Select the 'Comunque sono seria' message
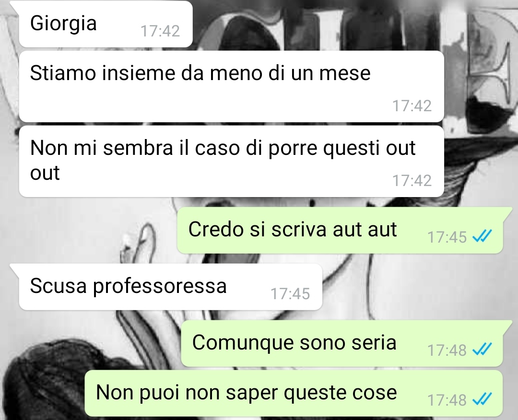 click(342, 343)
